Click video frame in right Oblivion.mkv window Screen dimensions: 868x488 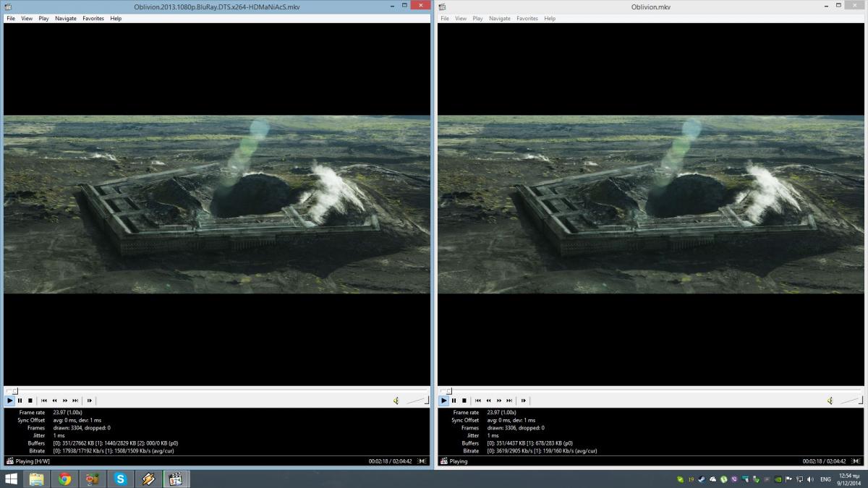pyautogui.click(x=651, y=205)
